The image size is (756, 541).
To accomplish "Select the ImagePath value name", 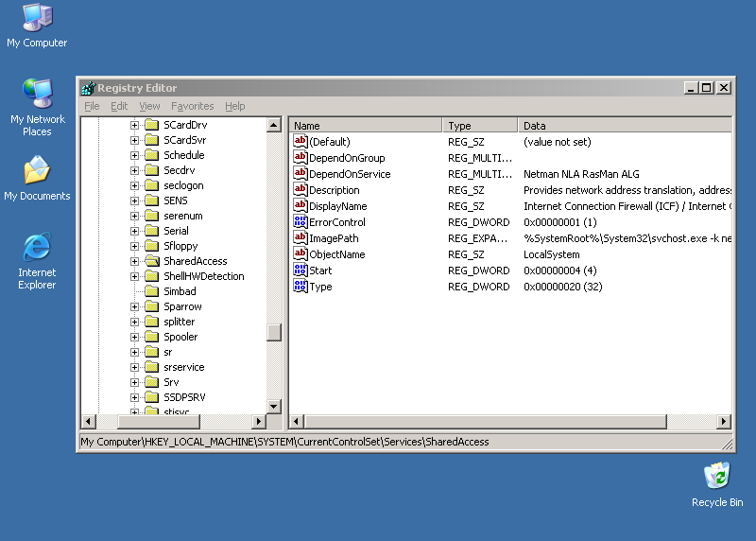I will 334,238.
